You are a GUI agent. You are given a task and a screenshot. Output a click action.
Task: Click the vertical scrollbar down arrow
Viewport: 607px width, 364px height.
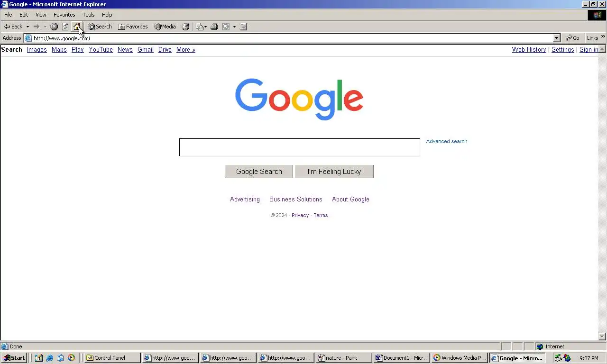603,337
